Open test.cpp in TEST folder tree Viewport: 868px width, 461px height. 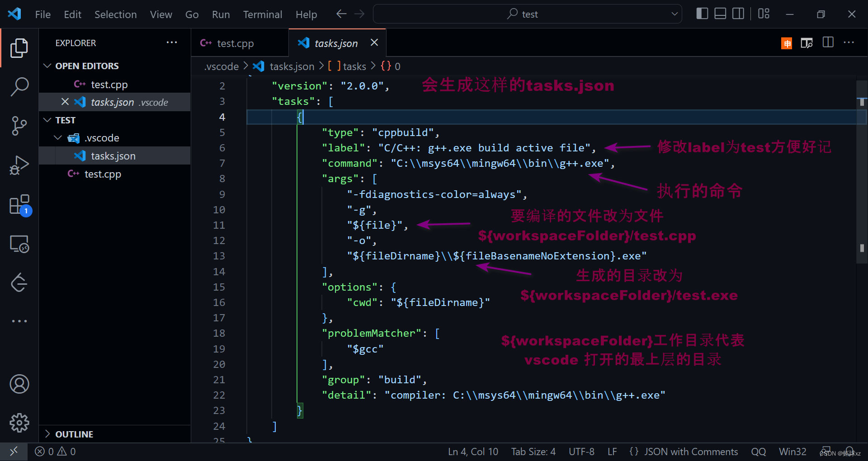point(115,174)
